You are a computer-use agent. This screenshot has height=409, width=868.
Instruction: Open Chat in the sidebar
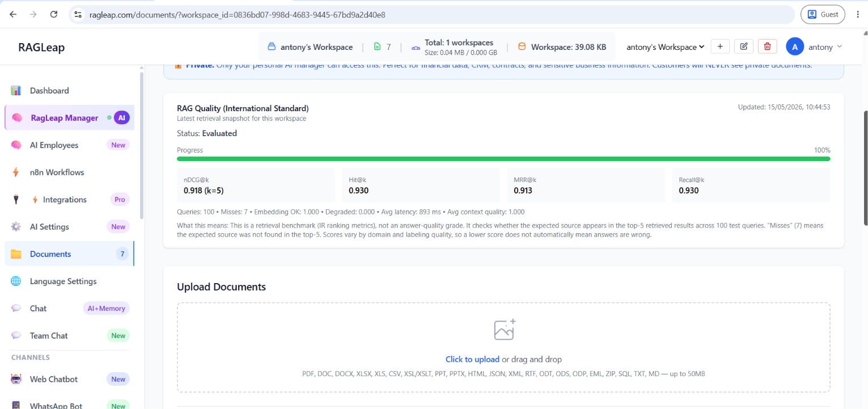[x=69, y=309]
